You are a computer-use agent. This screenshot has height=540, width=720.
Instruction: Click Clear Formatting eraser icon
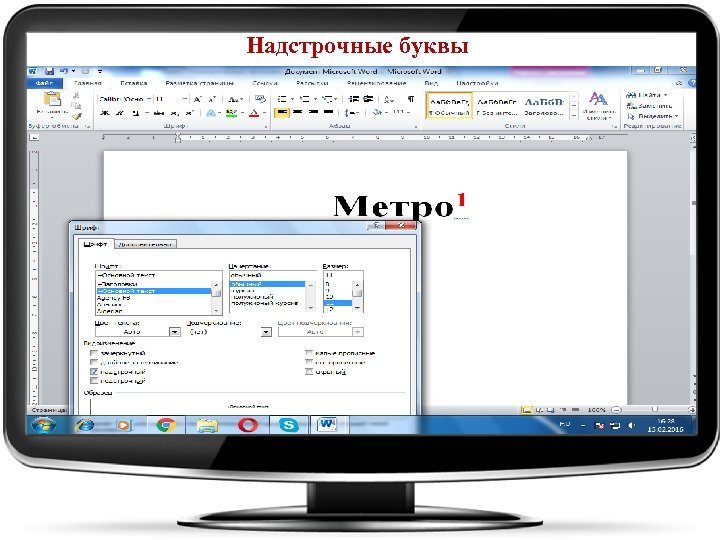click(260, 99)
